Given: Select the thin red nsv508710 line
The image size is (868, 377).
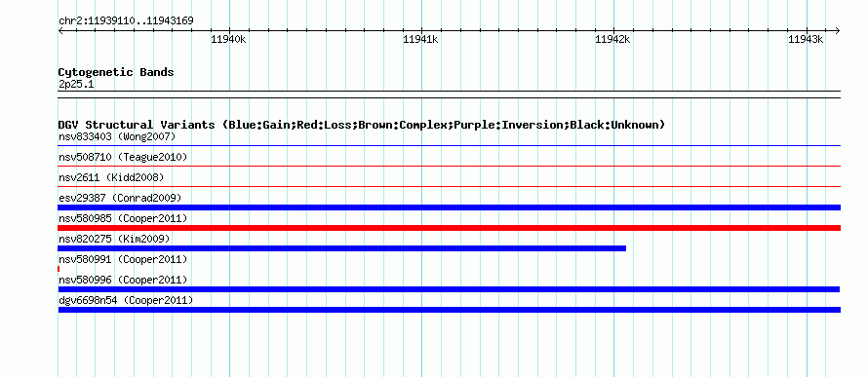Looking at the screenshot, I should tap(449, 166).
